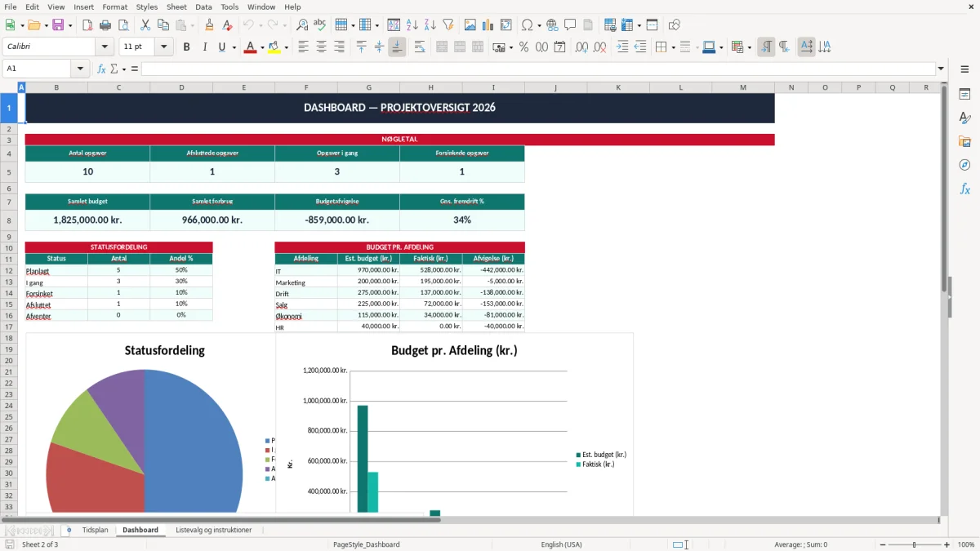Image resolution: width=980 pixels, height=551 pixels.
Task: Add decimal place icon
Action: pos(581,47)
